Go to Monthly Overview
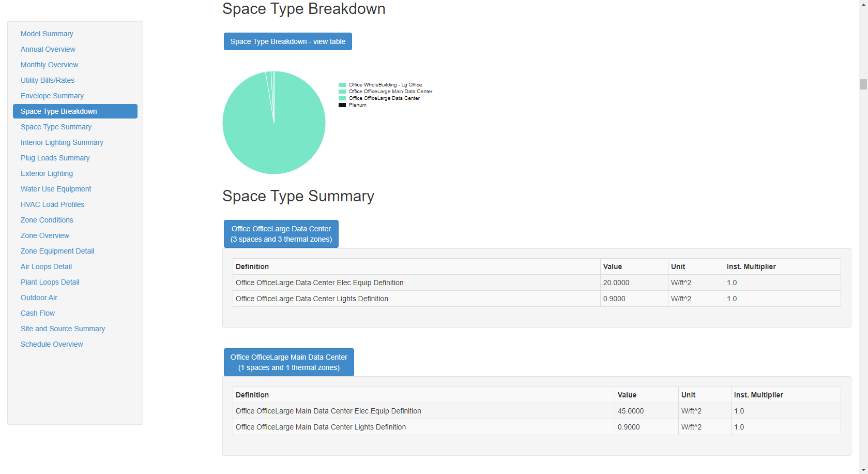The height and width of the screenshot is (474, 868). tap(49, 65)
